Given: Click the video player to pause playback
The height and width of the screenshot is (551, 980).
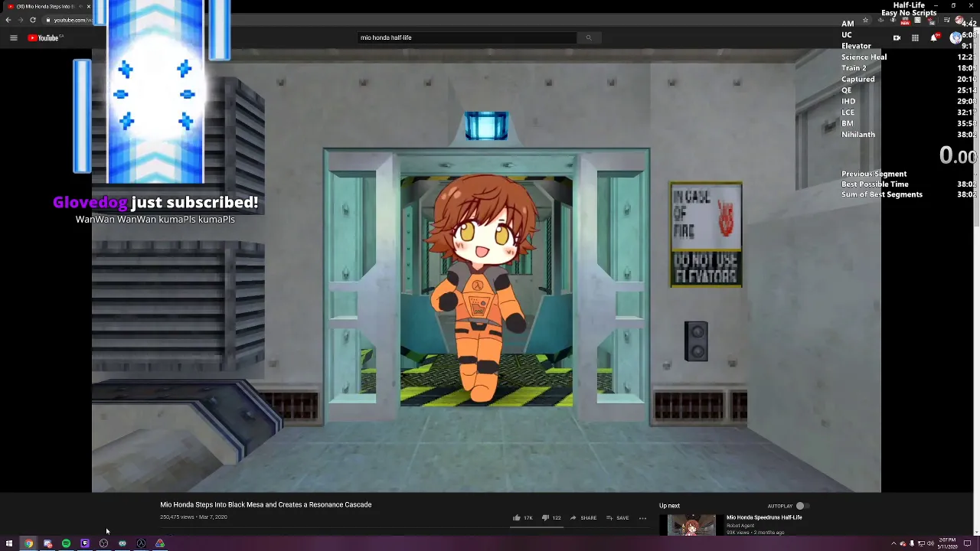Looking at the screenshot, I should [486, 270].
